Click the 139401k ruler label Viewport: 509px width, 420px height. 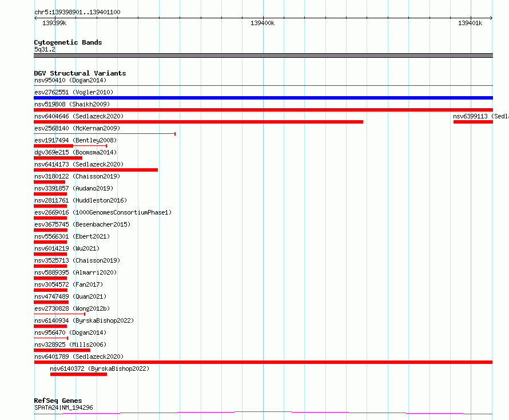pyautogui.click(x=470, y=23)
